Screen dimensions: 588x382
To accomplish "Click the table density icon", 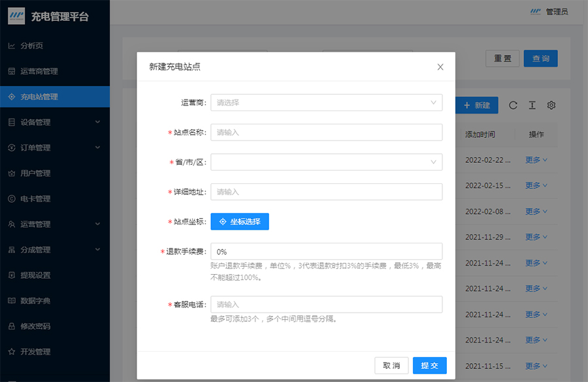I will (532, 105).
